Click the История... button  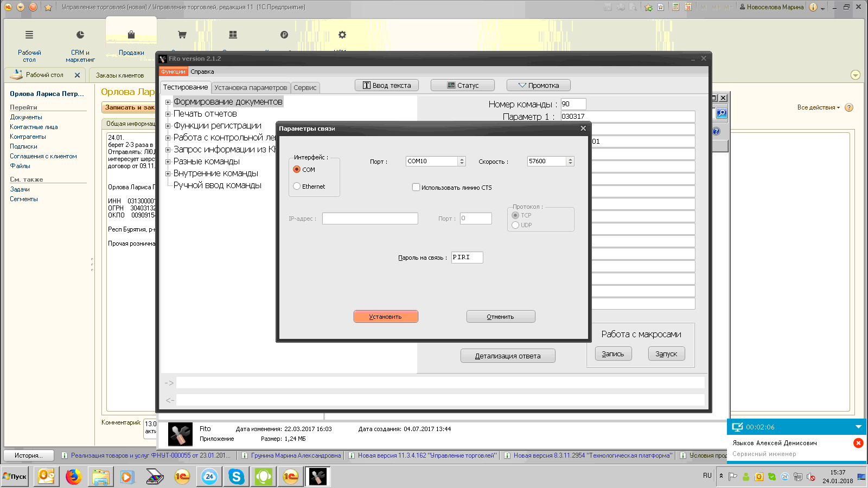point(30,455)
